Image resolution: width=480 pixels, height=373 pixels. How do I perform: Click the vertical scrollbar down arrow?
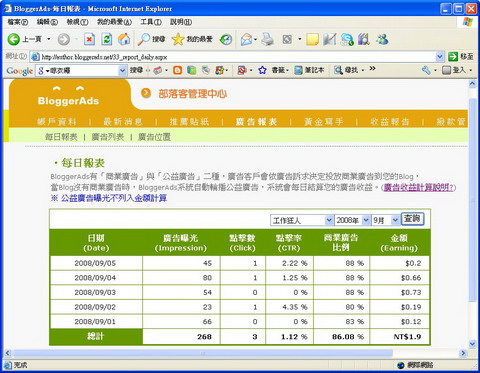[473, 343]
